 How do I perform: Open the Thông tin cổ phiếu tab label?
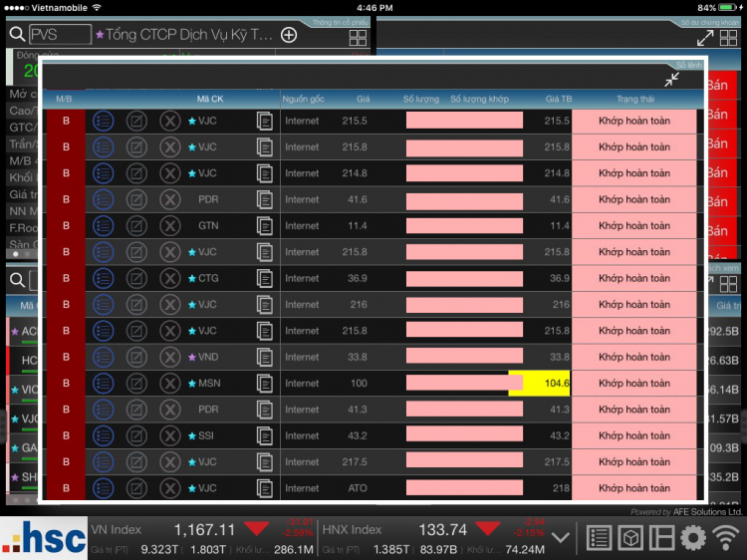pyautogui.click(x=341, y=22)
